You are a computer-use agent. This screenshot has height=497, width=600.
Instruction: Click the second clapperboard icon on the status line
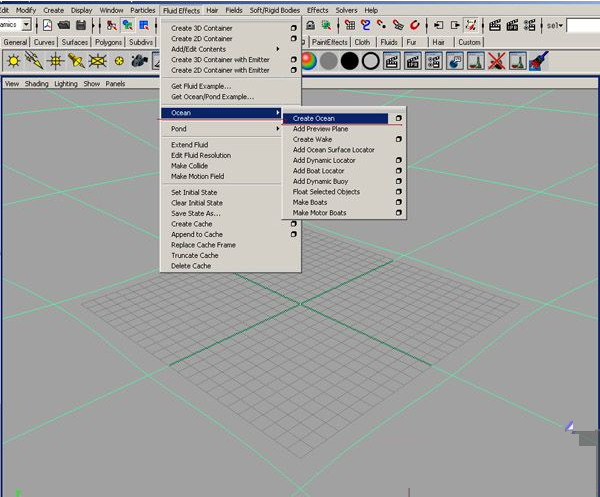point(512,25)
